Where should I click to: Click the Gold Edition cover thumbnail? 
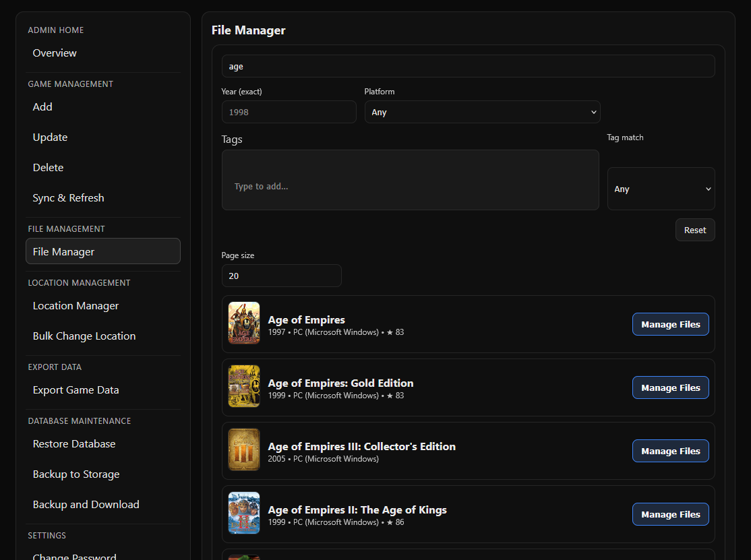coord(244,386)
